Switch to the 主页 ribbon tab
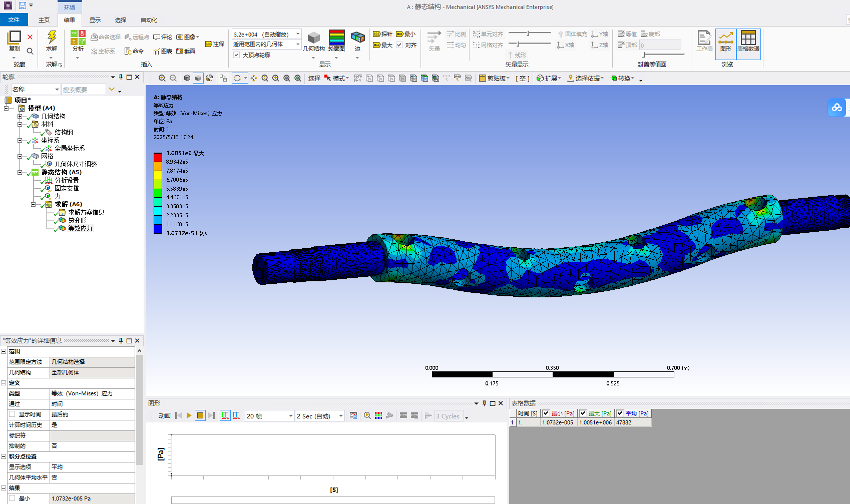 click(44, 20)
